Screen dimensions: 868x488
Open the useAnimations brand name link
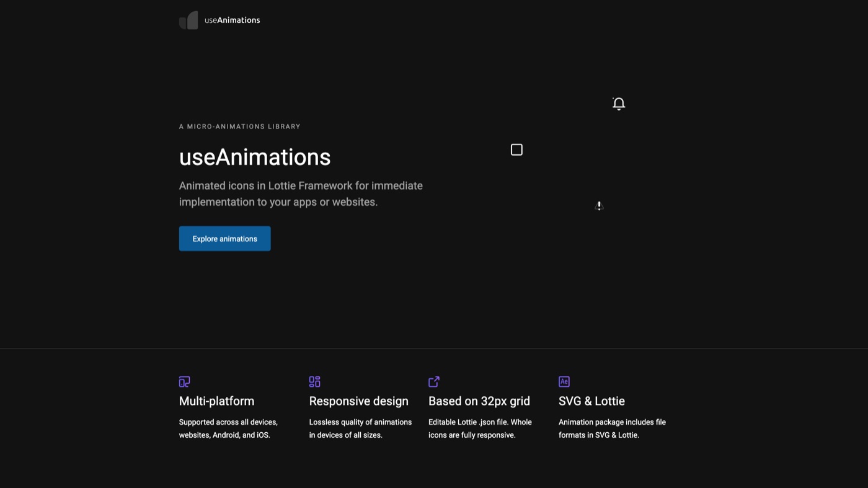(x=232, y=20)
